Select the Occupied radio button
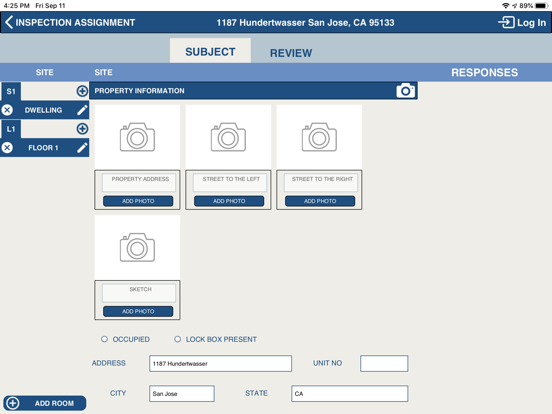Image resolution: width=552 pixels, height=414 pixels. [x=104, y=339]
